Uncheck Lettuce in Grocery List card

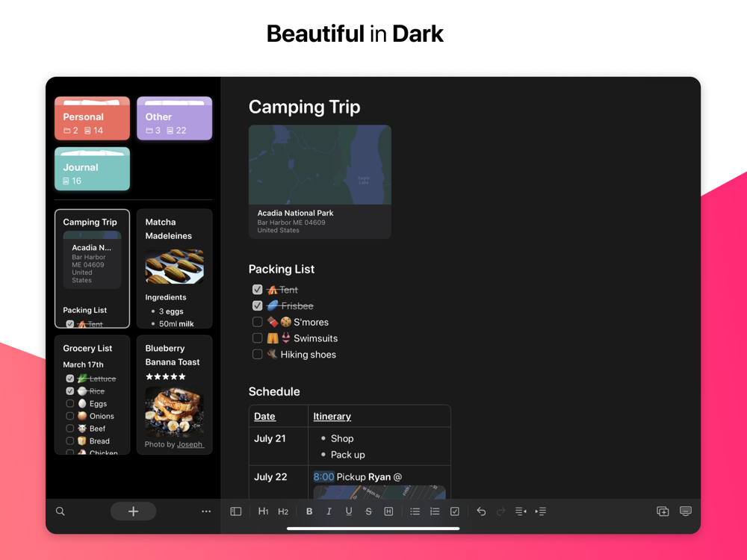(x=70, y=379)
